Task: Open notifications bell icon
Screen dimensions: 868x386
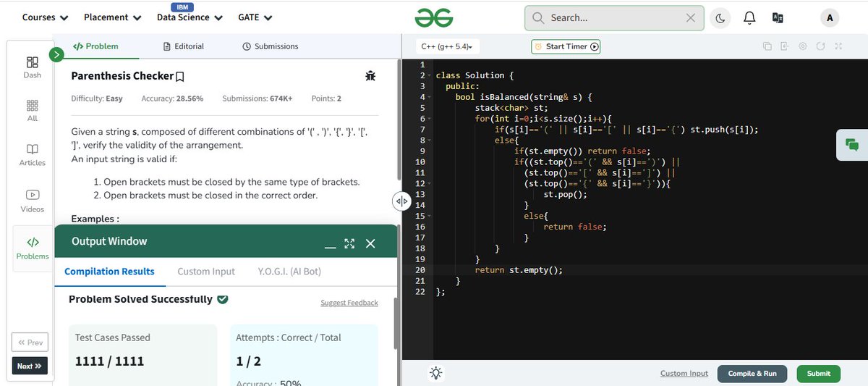Action: [x=749, y=18]
